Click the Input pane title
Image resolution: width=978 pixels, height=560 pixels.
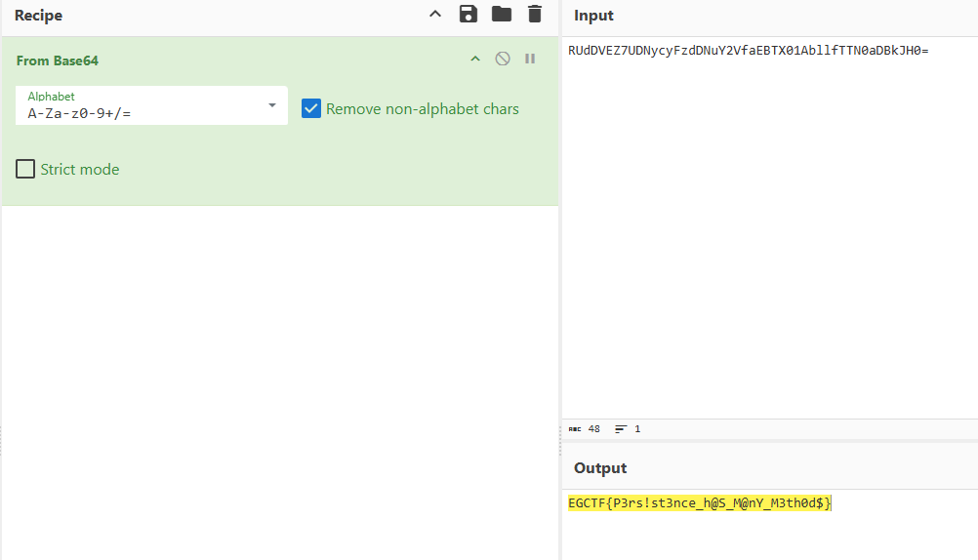pos(593,16)
